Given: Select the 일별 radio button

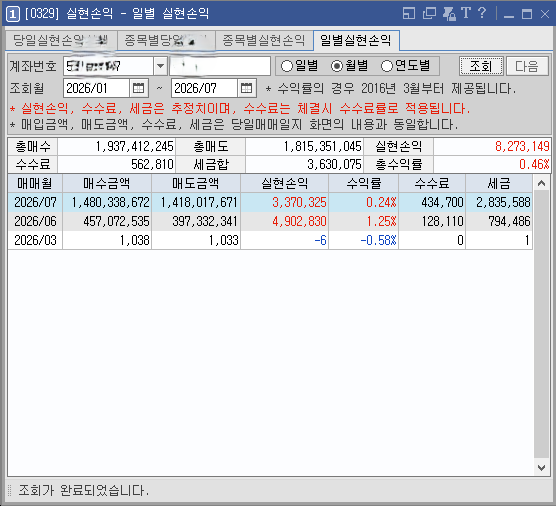Looking at the screenshot, I should click(299, 66).
